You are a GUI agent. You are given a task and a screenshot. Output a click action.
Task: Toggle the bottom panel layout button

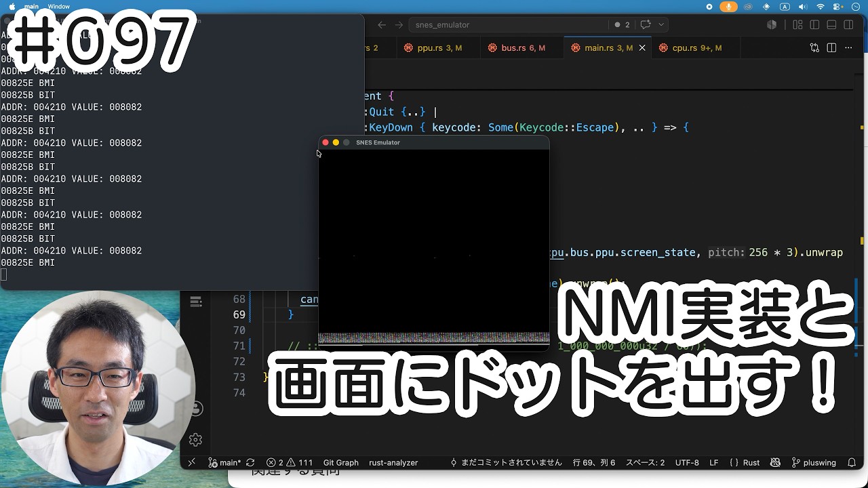tap(831, 24)
